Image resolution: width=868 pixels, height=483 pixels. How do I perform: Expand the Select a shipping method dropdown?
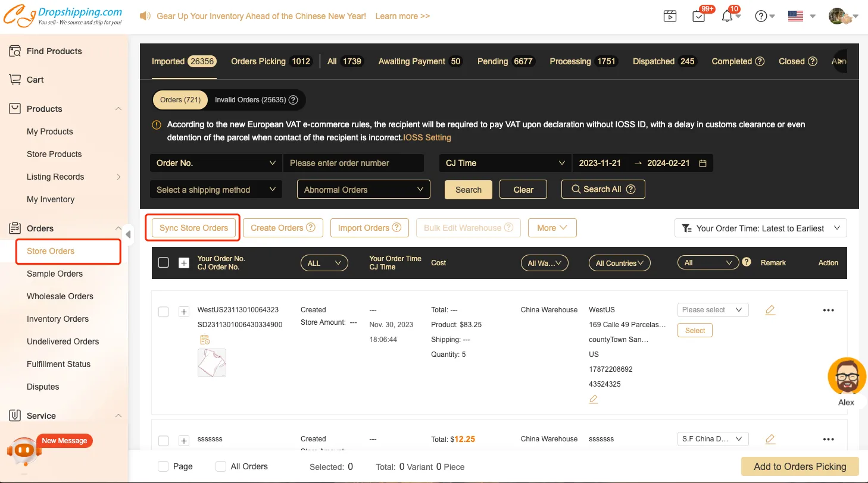216,190
